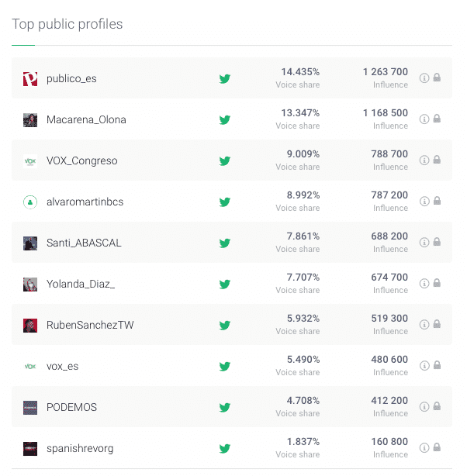
Task: Click the lock icon in Yolanda_Diaz_ row
Action: (x=437, y=283)
